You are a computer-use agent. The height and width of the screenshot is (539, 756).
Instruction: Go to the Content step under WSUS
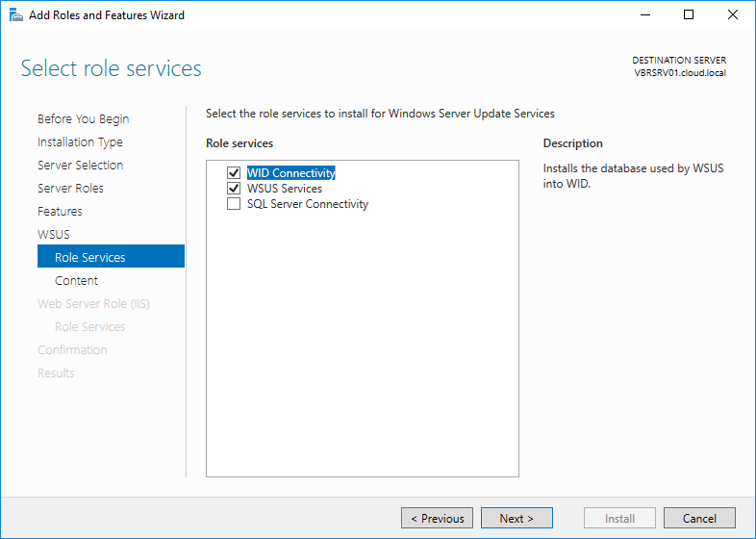[76, 281]
